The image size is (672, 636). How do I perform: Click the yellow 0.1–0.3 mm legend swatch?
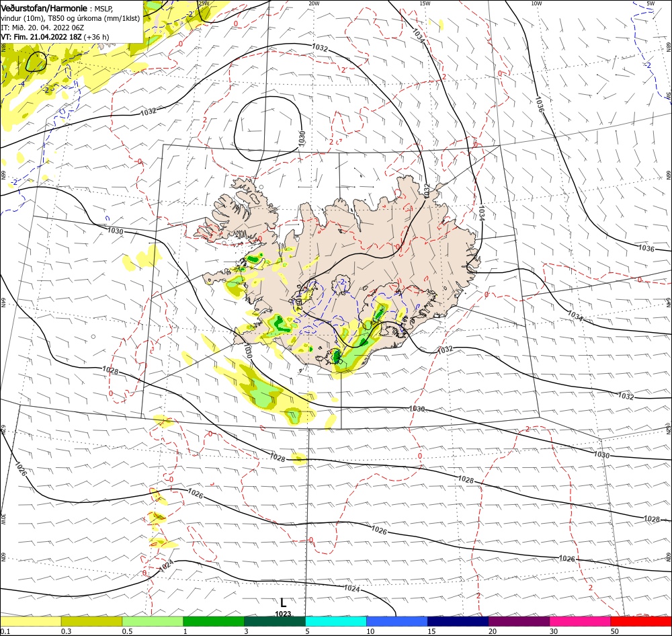click(30, 621)
